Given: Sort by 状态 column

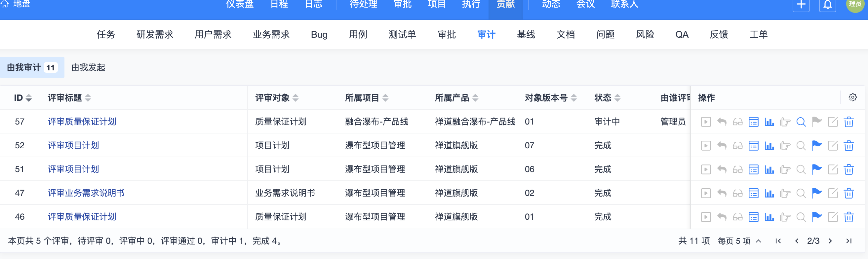Looking at the screenshot, I should click(x=607, y=98).
